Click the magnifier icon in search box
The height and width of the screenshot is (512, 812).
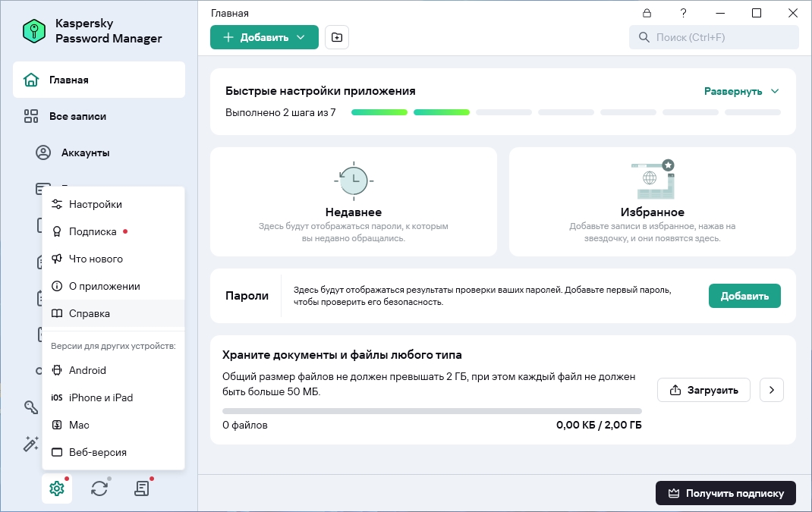coord(644,37)
